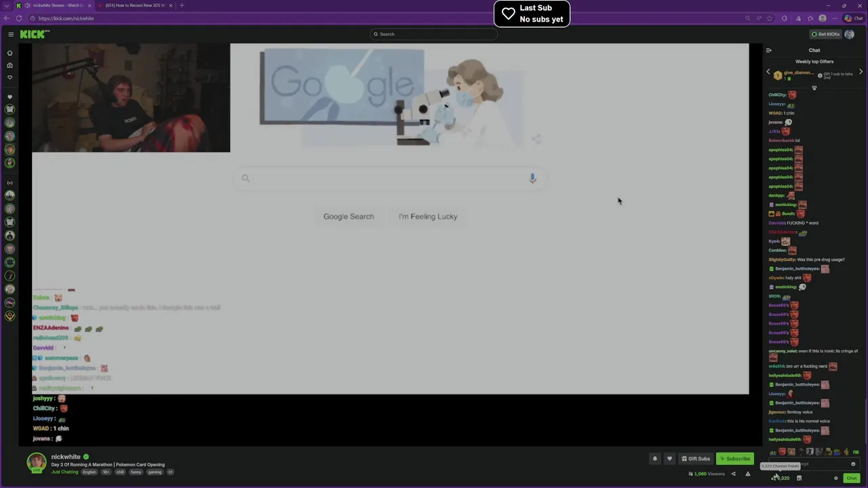Open chat settings gear icon
This screenshot has height=488, width=868.
pos(835,478)
